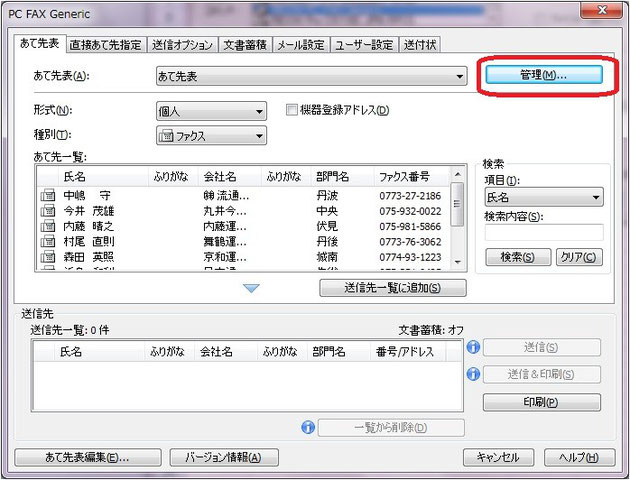630x480 pixels.
Task: Click 氏名 header in 送信先 recipient list
Action: 99,352
